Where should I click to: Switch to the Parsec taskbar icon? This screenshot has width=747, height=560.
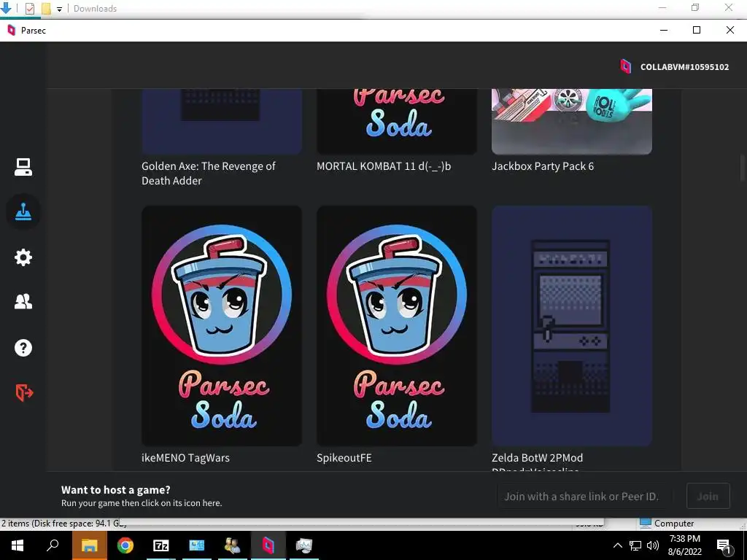268,545
